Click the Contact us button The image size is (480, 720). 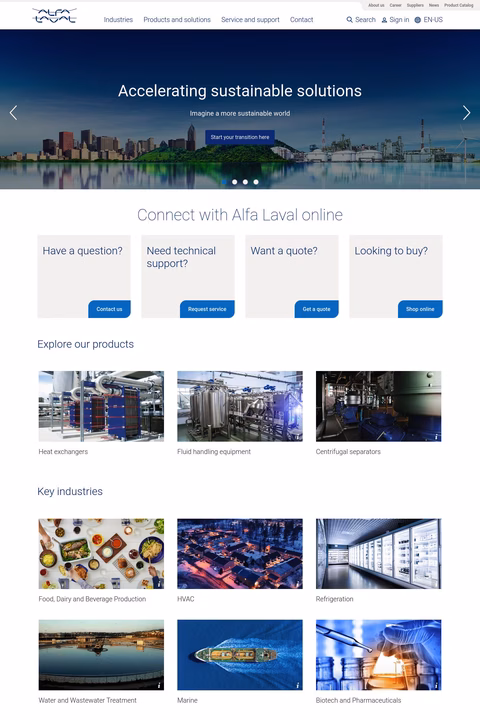109,309
